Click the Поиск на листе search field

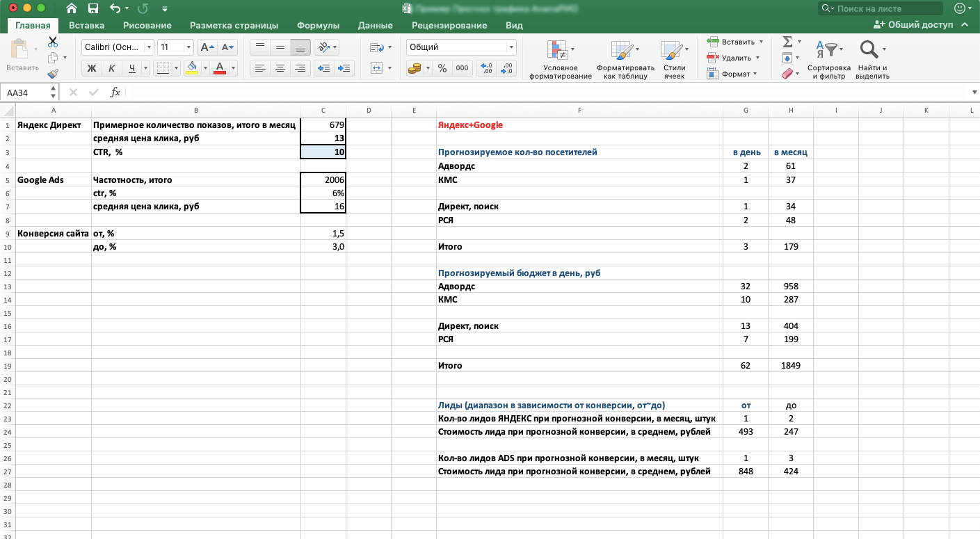[x=883, y=8]
